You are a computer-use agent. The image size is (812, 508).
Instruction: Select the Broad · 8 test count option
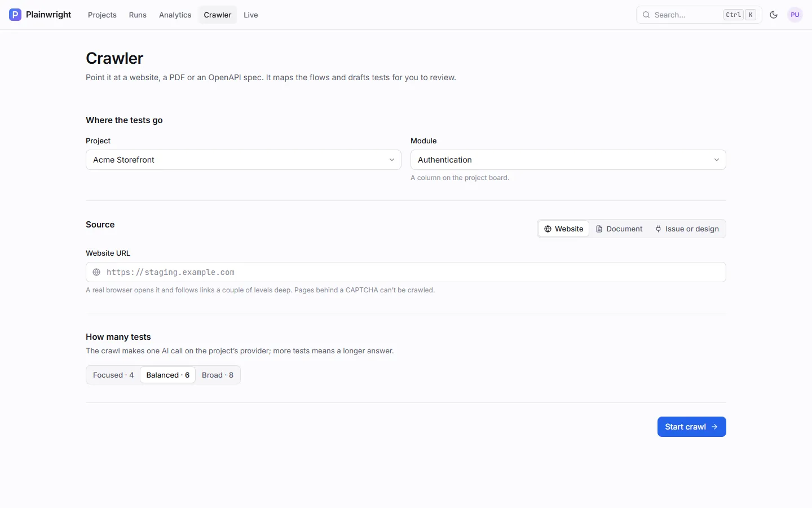[x=218, y=375]
